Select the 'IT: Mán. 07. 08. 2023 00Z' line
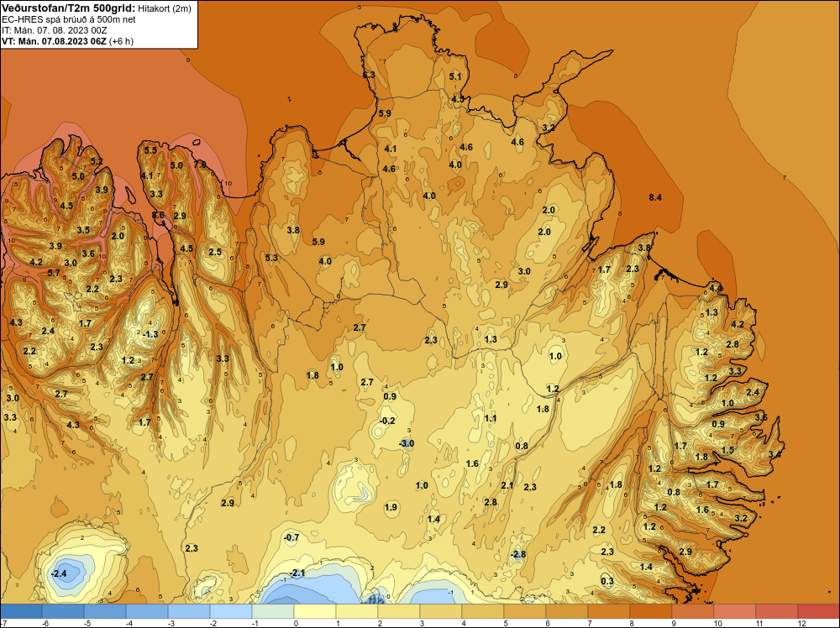Image resolution: width=840 pixels, height=628 pixels. click(x=54, y=30)
